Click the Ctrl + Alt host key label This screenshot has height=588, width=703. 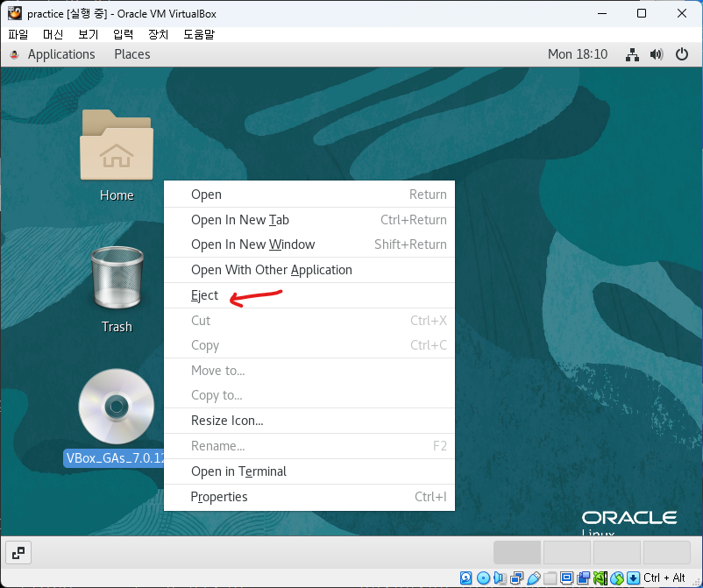[x=664, y=577]
